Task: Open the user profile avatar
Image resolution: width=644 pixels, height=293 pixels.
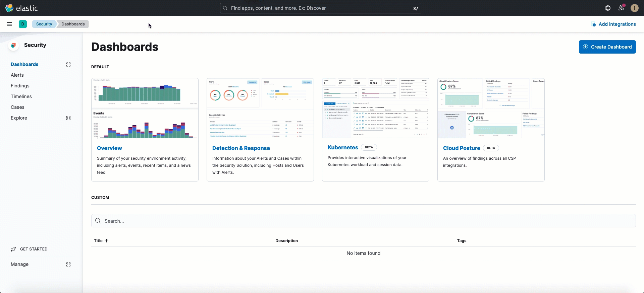Action: (634, 8)
